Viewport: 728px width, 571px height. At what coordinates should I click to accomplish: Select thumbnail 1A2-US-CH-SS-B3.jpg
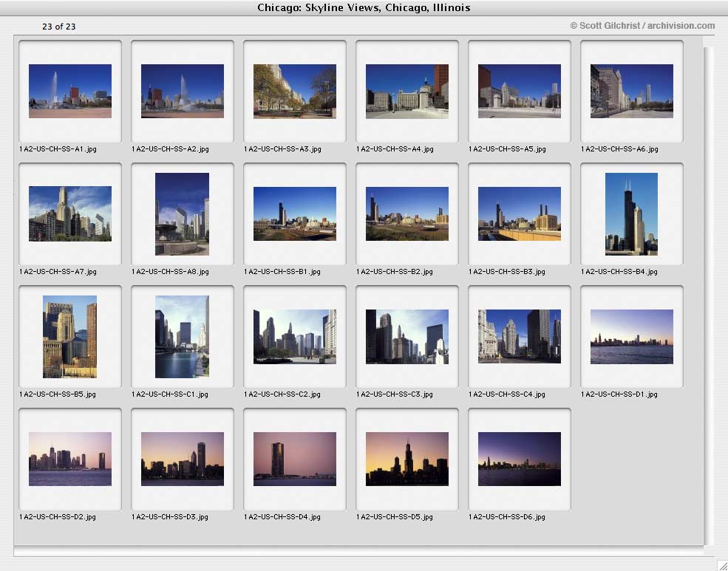click(520, 213)
